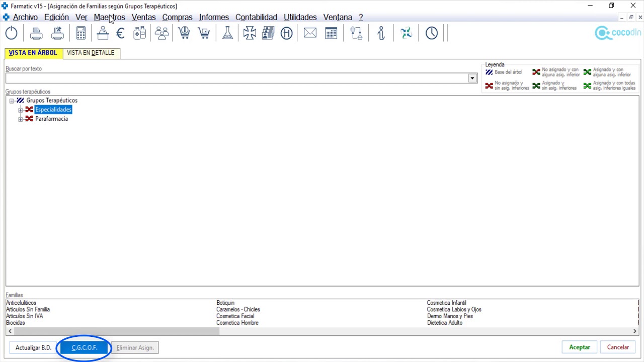This screenshot has width=644, height=362.
Task: Click the green-blue pinwheel icon
Action: pyautogui.click(x=406, y=33)
